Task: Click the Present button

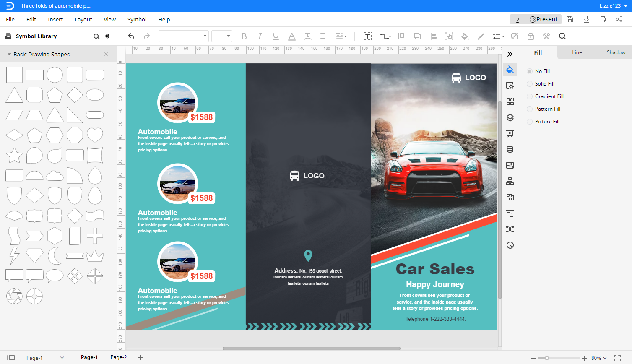Action: (543, 19)
